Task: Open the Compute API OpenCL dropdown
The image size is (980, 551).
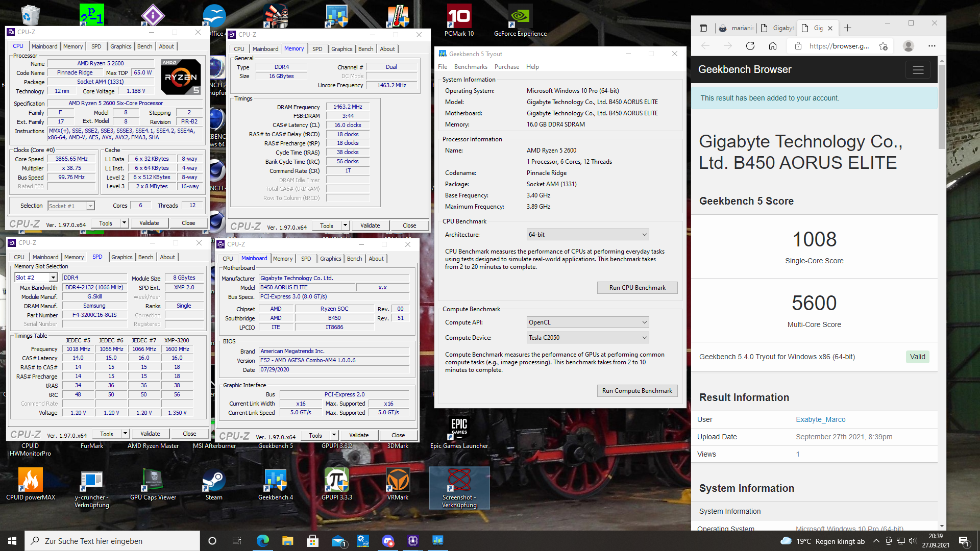Action: pos(587,322)
